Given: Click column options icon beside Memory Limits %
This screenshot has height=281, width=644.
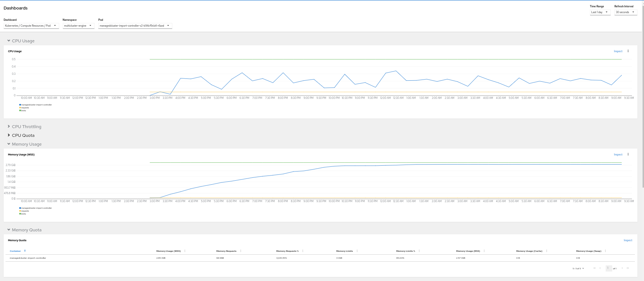Looking at the screenshot, I should [419, 251].
